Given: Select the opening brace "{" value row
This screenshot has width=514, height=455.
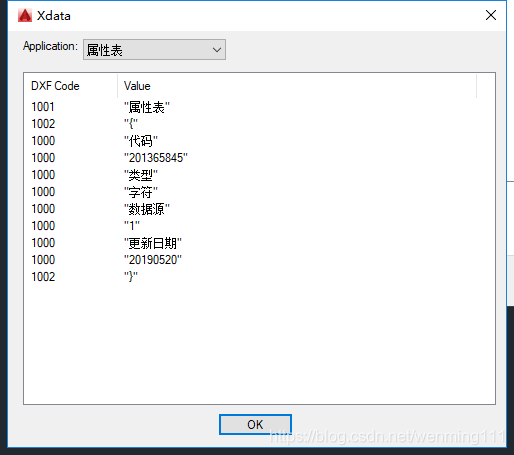Looking at the screenshot, I should point(131,124).
